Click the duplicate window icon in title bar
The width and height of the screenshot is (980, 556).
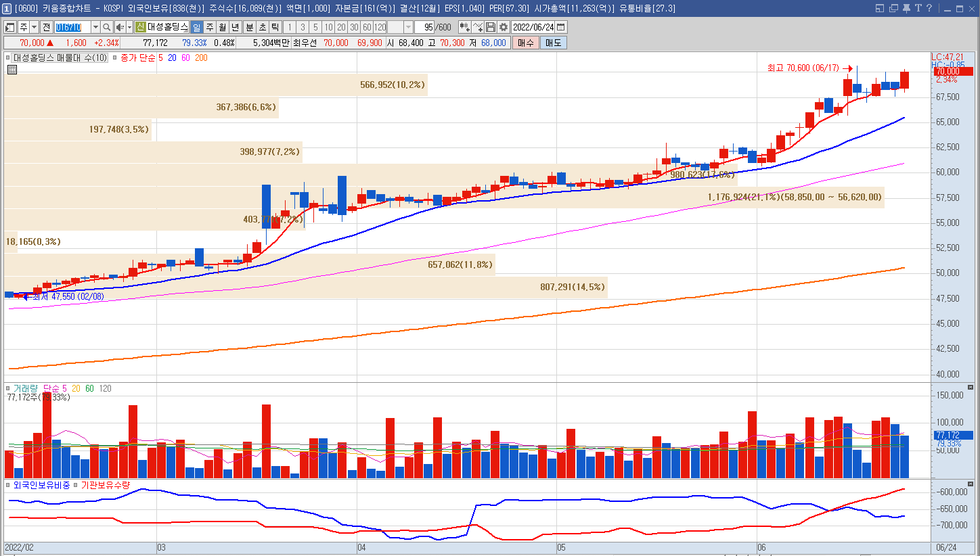coord(893,8)
